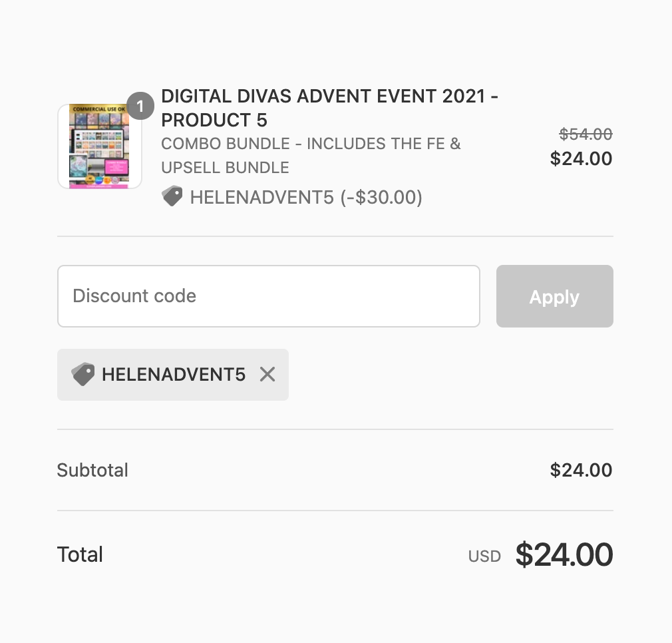This screenshot has width=672, height=643.
Task: Click the Digital Divas Advent Event product title
Action: (329, 97)
